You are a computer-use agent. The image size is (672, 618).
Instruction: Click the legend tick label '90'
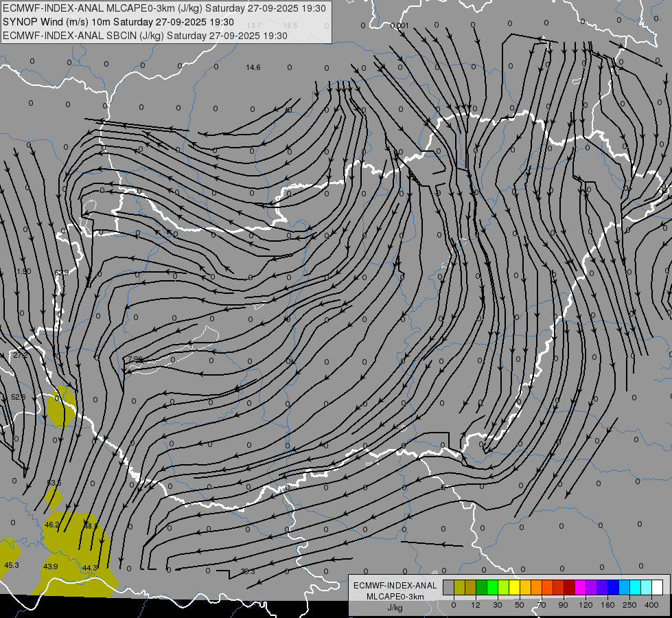pyautogui.click(x=564, y=605)
